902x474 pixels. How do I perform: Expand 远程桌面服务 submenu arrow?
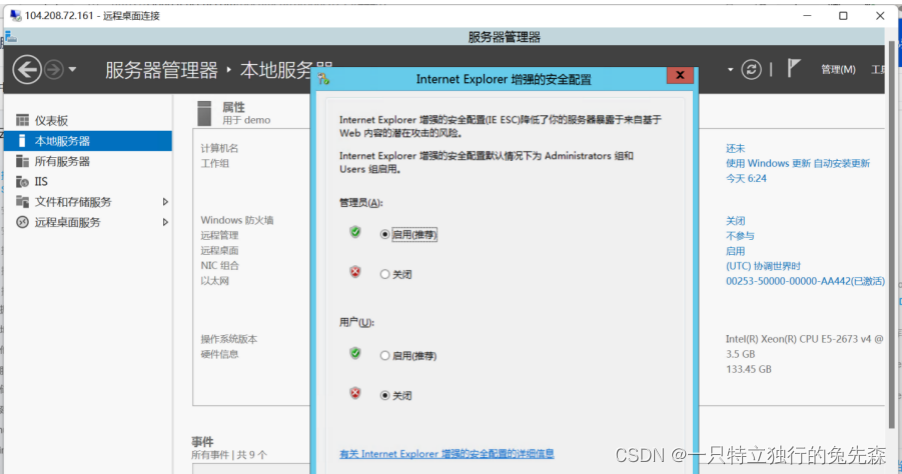(165, 222)
